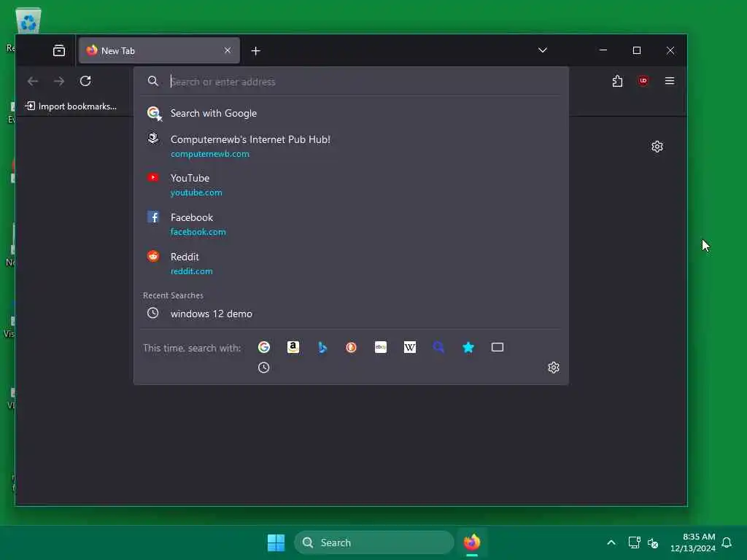Search this time with DuckDuckGo

(x=351, y=348)
